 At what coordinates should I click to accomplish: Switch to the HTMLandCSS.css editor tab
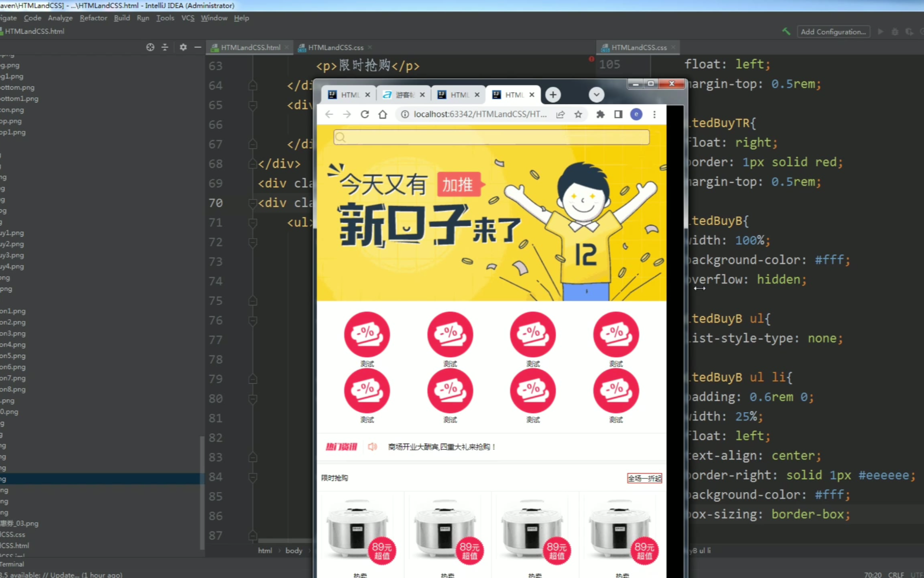pos(335,48)
